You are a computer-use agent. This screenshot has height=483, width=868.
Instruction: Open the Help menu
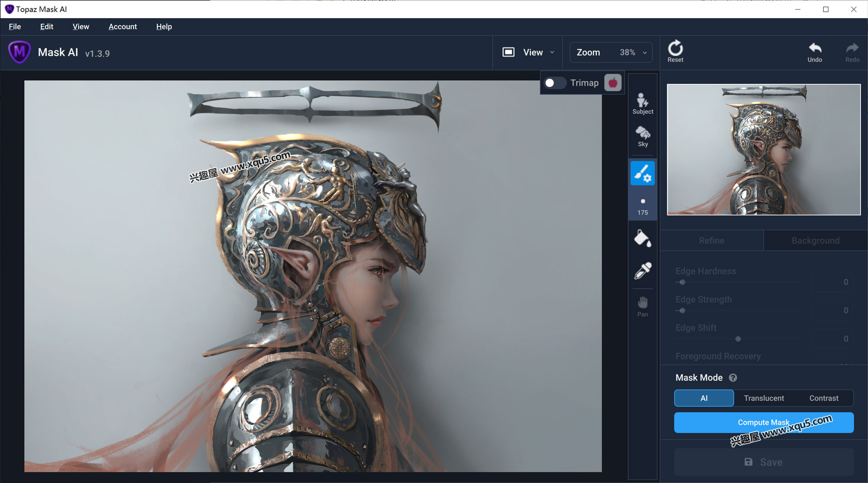164,26
